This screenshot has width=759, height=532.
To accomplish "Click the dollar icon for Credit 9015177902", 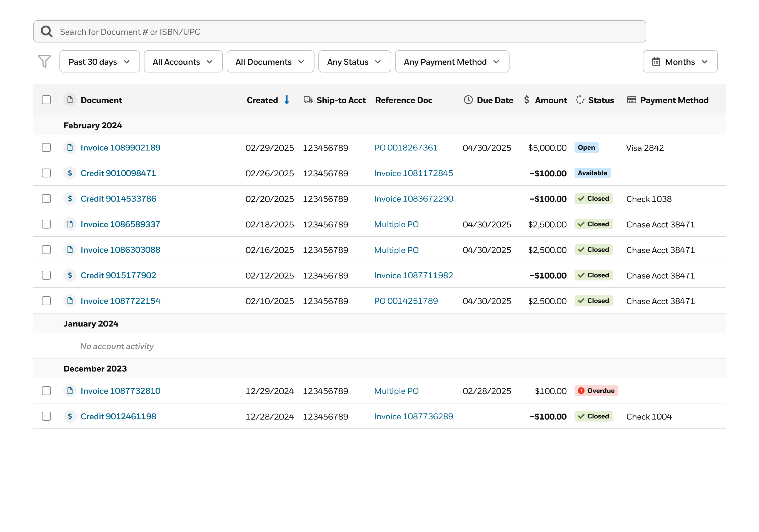I will pyautogui.click(x=70, y=275).
